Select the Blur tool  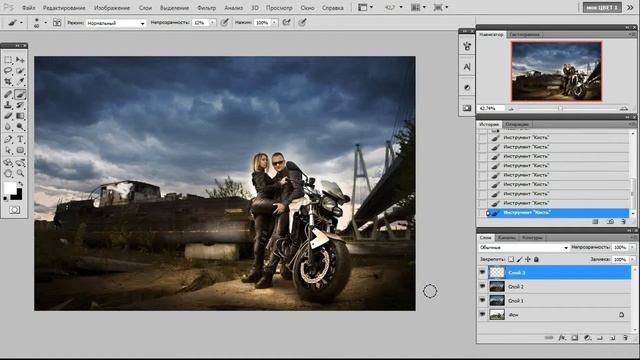tap(8, 127)
